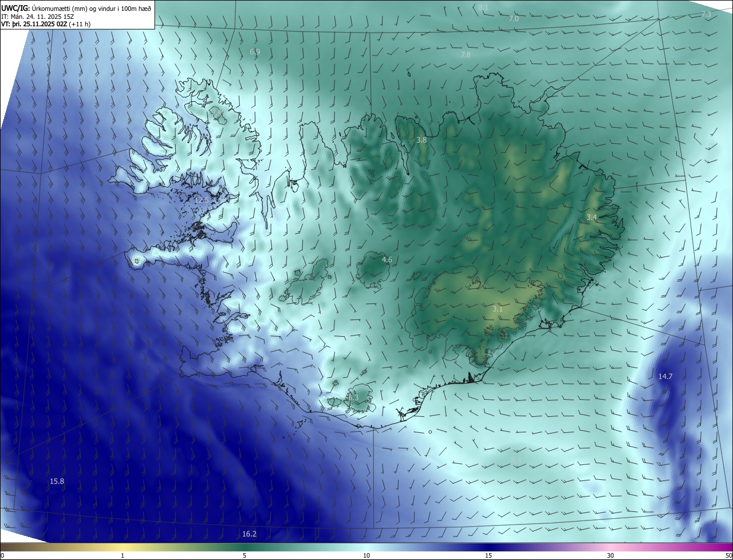Click the 14.7 value label
The height and width of the screenshot is (560, 733).
pyautogui.click(x=665, y=376)
